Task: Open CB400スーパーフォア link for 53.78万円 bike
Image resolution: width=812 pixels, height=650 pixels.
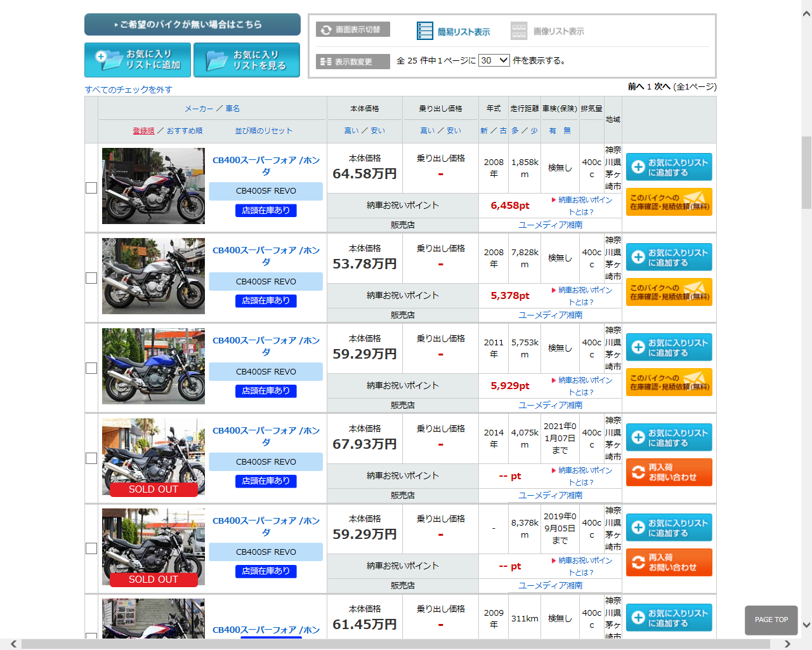Action: [266, 256]
